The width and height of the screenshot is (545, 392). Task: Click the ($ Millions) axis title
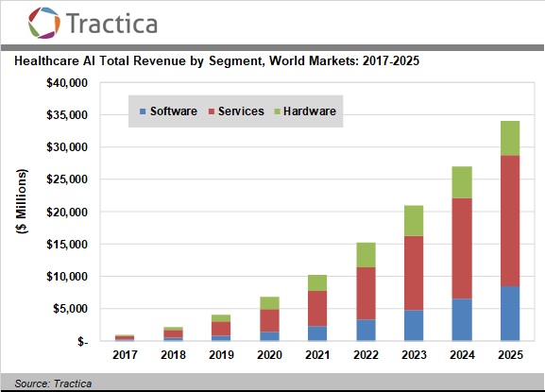(x=22, y=201)
